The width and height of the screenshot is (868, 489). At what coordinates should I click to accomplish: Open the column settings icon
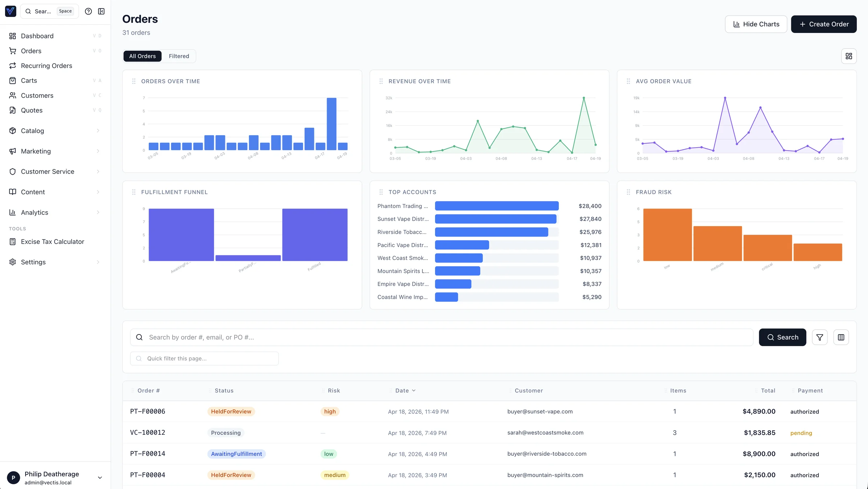point(841,337)
